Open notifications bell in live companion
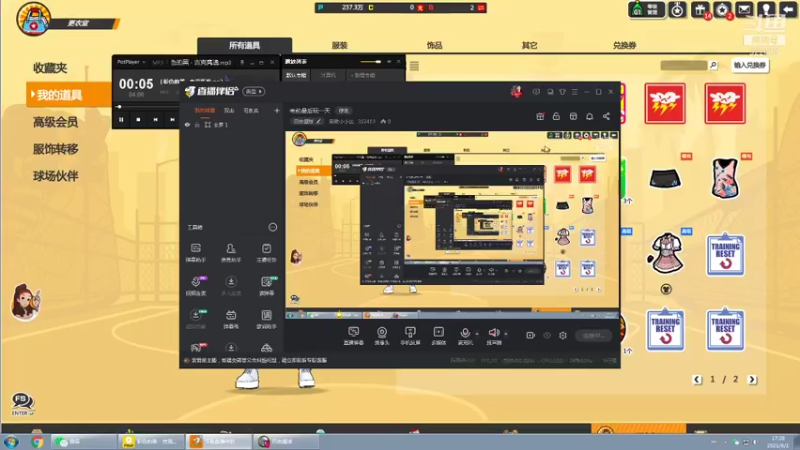The image size is (800, 450). point(589,116)
